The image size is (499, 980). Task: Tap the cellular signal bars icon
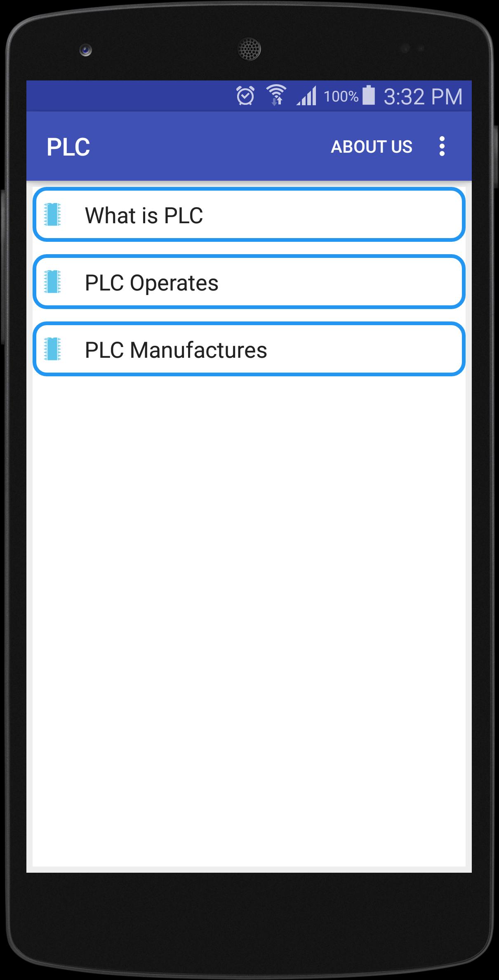(306, 96)
